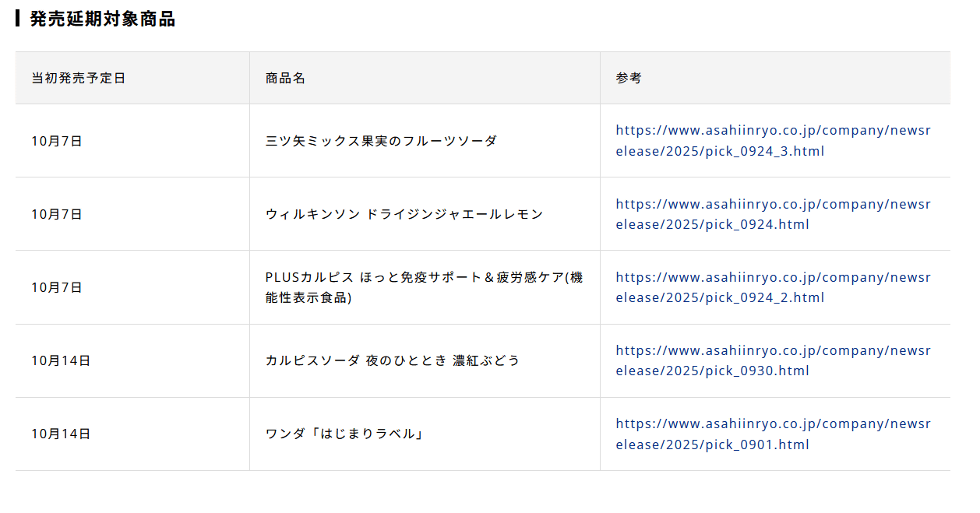Click the 当初発売予定日 column header

79,78
